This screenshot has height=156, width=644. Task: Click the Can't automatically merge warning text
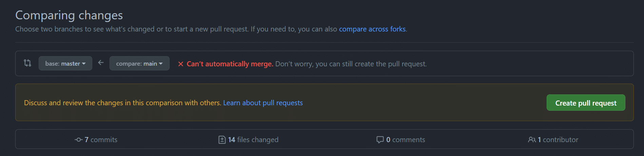(x=230, y=64)
